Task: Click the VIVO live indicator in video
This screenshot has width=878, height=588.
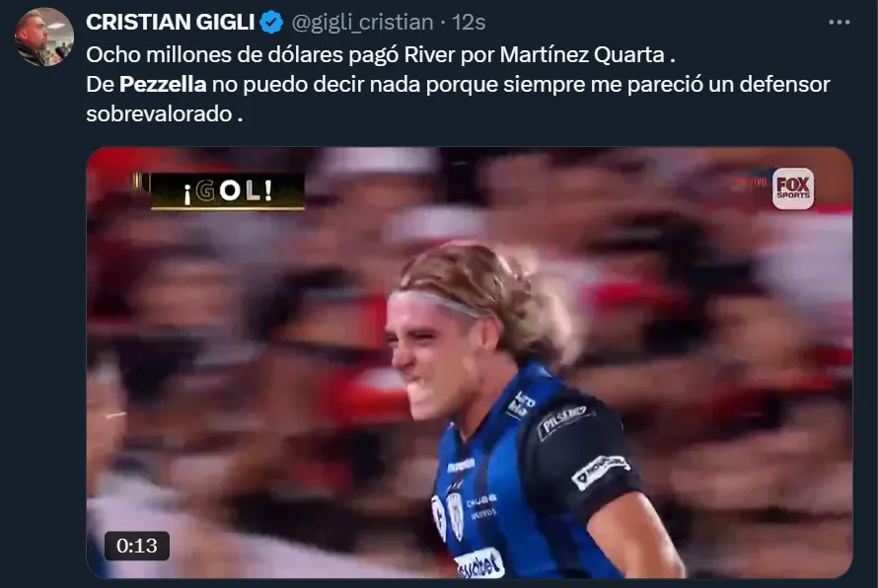Action: tap(752, 182)
